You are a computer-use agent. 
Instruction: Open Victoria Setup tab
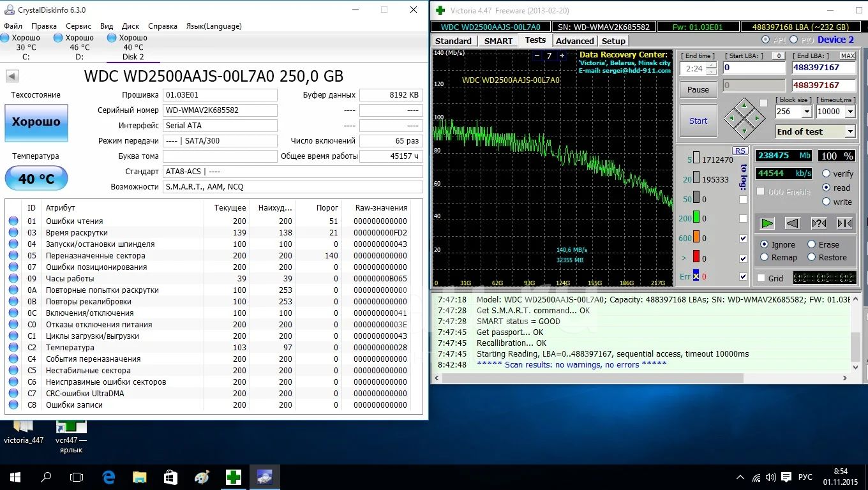coord(614,41)
